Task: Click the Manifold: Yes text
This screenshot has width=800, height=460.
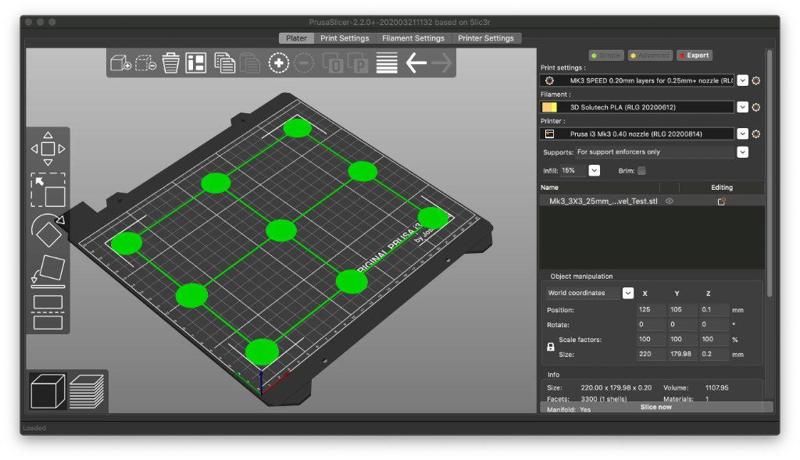Action: click(x=569, y=410)
